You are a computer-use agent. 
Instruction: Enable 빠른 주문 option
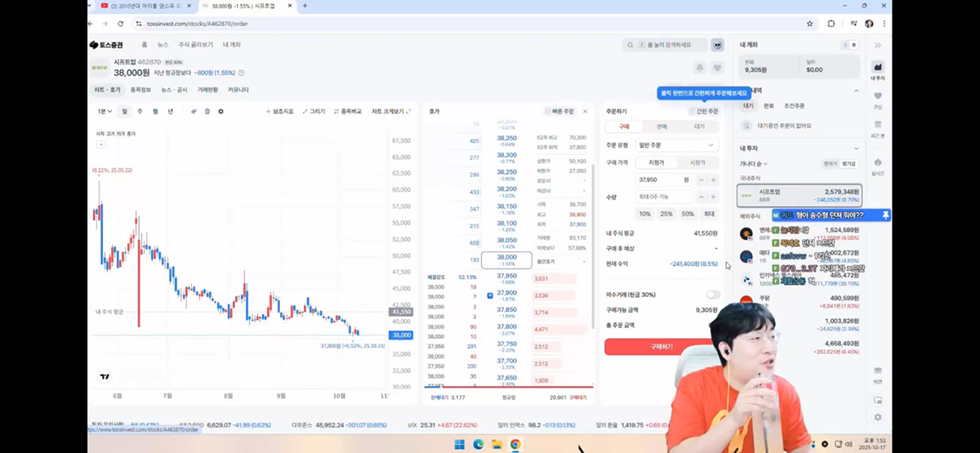(x=559, y=111)
